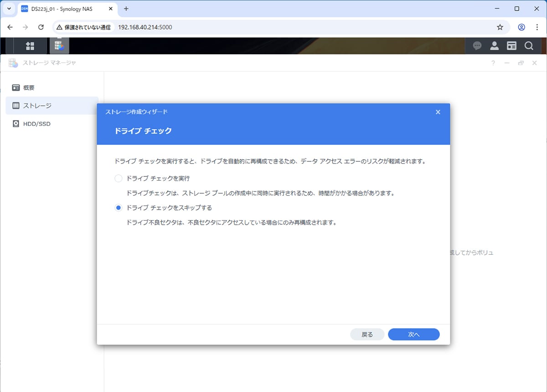The image size is (547, 392).
Task: Click the 戻る button
Action: [367, 334]
